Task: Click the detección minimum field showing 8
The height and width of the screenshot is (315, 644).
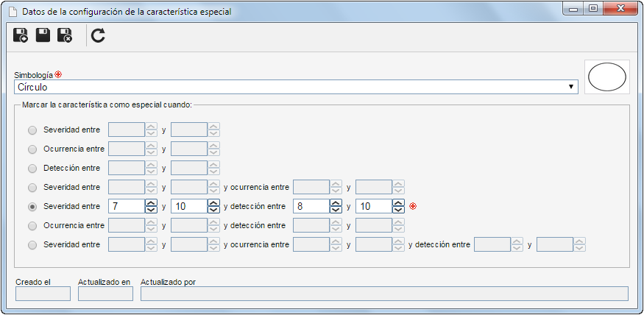Action: coord(311,206)
